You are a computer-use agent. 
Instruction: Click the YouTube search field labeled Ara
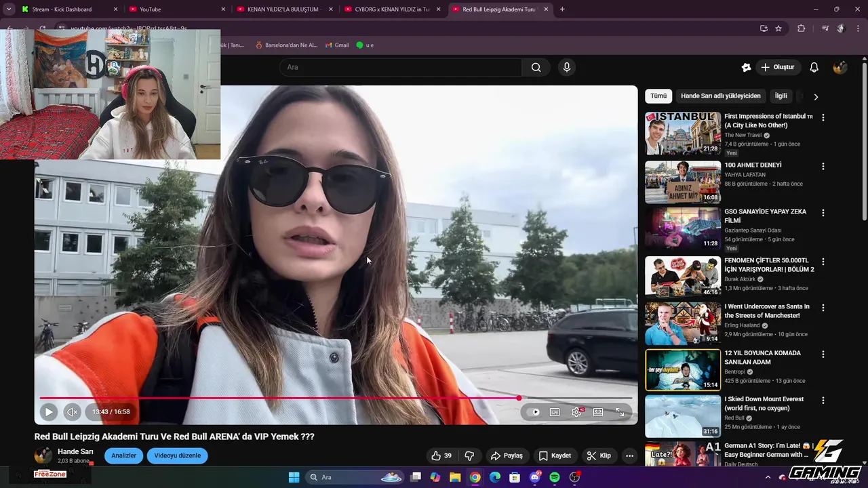coord(400,67)
